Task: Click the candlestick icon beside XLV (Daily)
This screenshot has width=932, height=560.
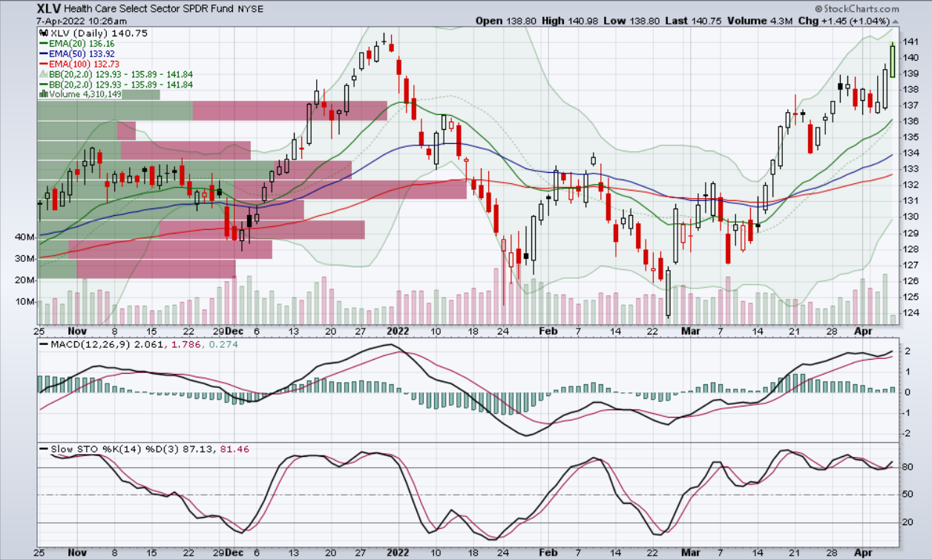Action: 43,33
